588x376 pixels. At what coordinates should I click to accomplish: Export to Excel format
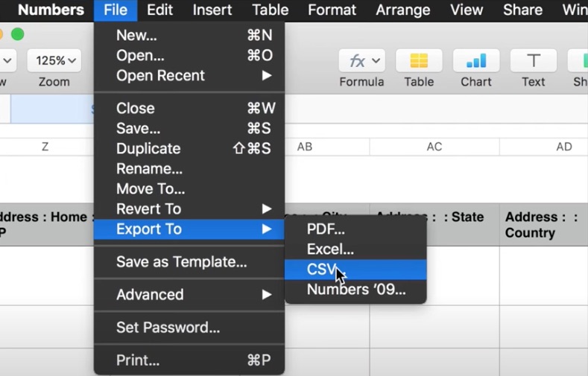pyautogui.click(x=330, y=249)
